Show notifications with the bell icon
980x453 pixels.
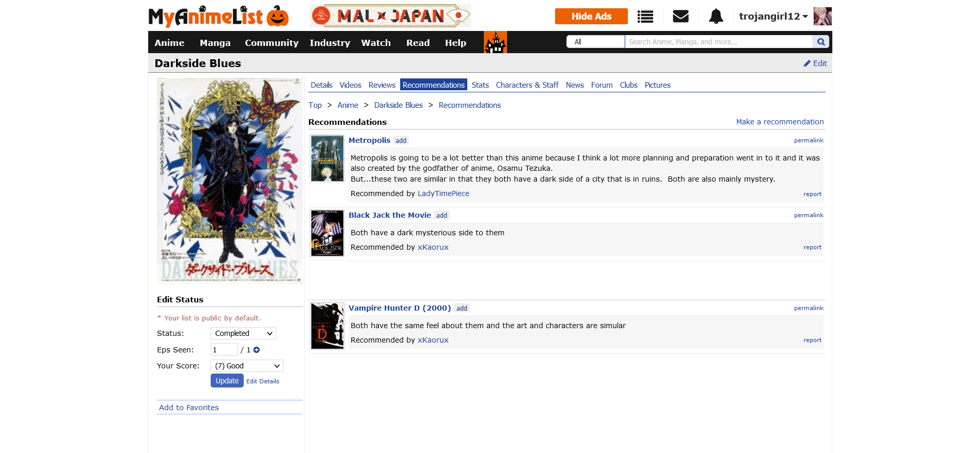click(716, 17)
